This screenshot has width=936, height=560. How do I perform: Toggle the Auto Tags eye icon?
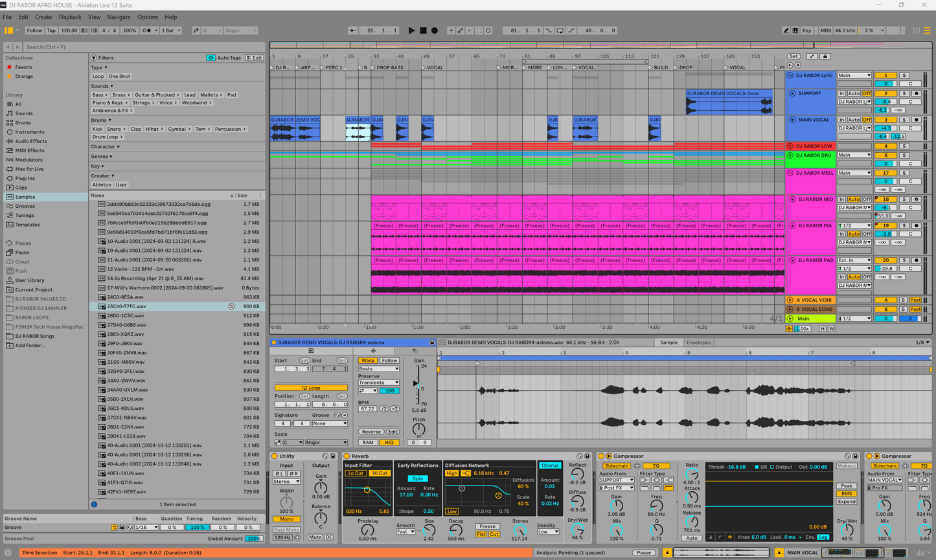[x=211, y=58]
